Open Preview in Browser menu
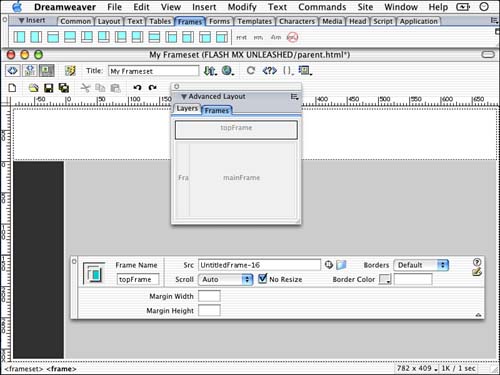 tap(228, 71)
